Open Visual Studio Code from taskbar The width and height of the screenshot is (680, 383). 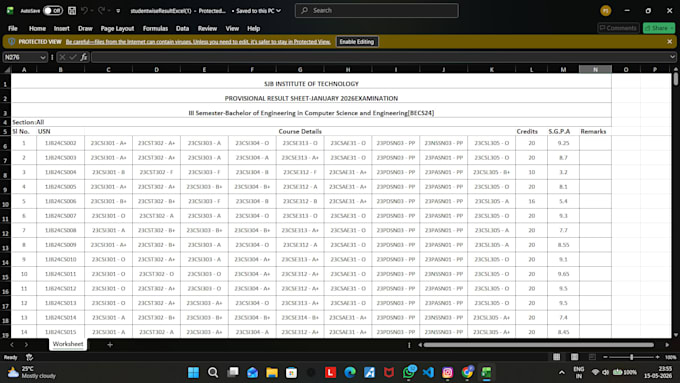point(428,372)
